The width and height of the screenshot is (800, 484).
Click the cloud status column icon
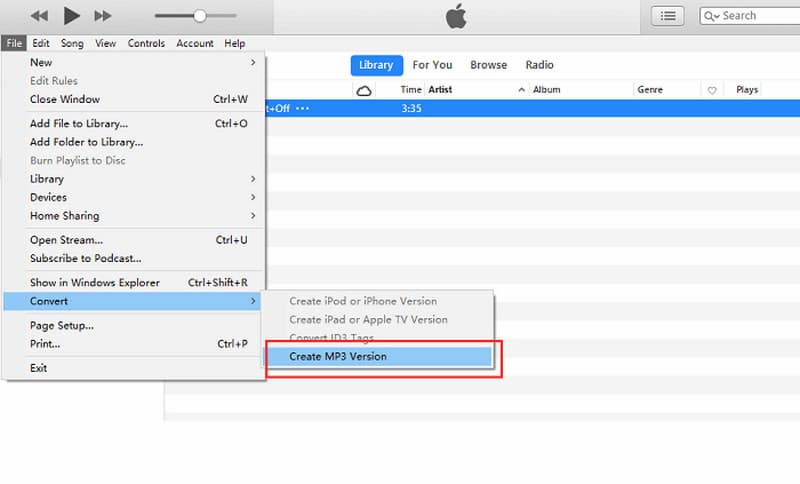(x=364, y=91)
